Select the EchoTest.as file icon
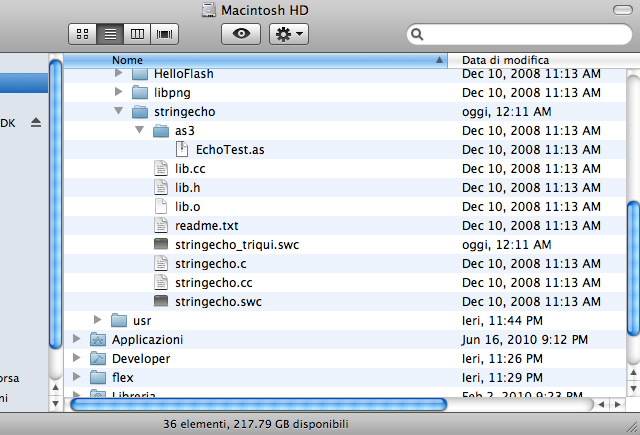This screenshot has width=640, height=435. click(x=182, y=149)
